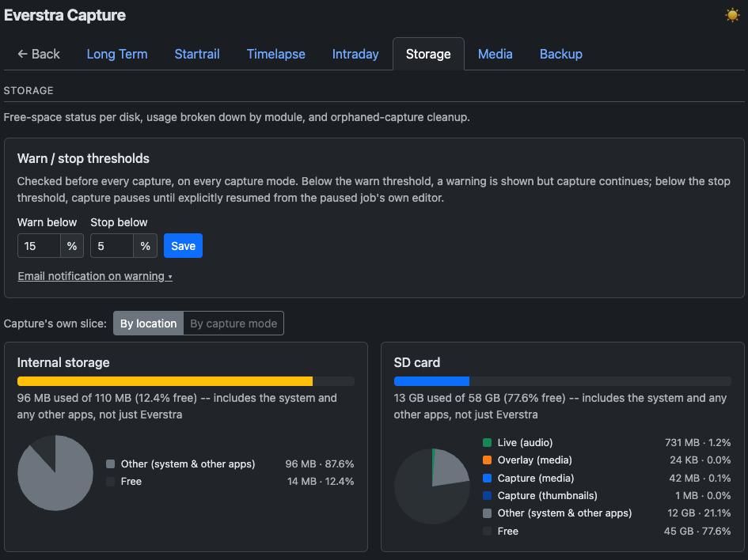Click the Warn below percentage field
Image resolution: width=748 pixels, height=560 pixels.
tap(39, 246)
